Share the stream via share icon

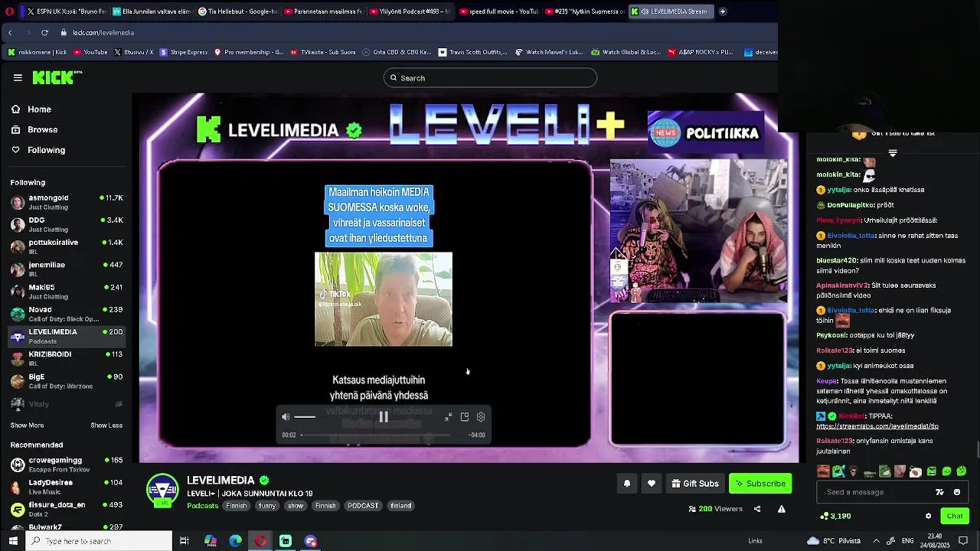pyautogui.click(x=757, y=509)
